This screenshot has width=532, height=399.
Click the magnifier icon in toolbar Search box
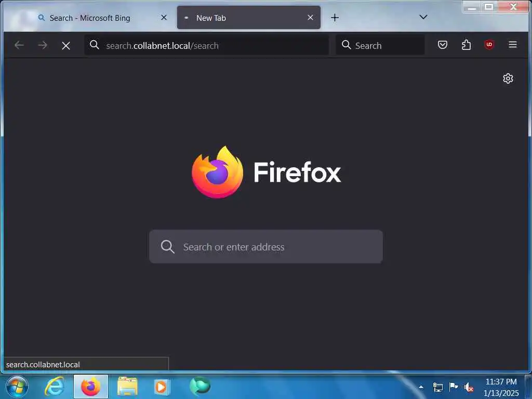346,45
